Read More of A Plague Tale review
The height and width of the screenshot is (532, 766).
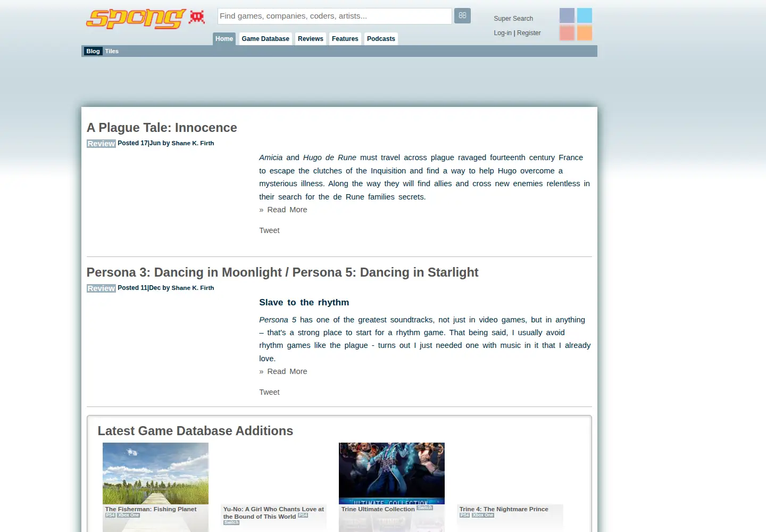287,210
